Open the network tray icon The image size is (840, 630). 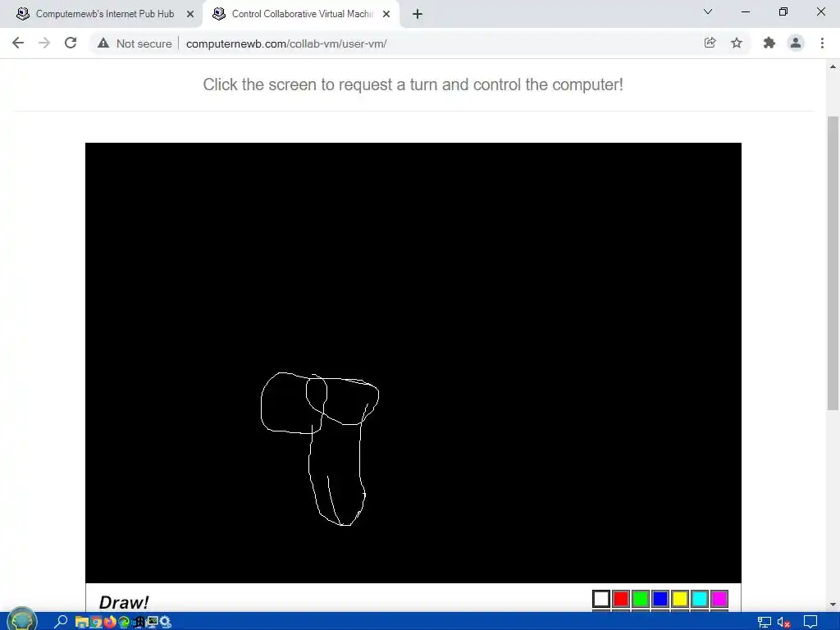764,622
